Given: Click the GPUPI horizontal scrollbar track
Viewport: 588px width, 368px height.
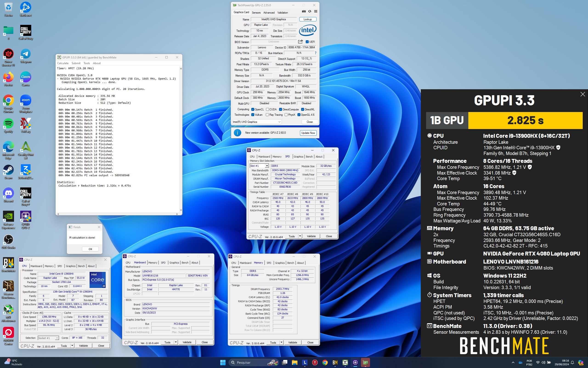Looking at the screenshot, I should pos(118,214).
